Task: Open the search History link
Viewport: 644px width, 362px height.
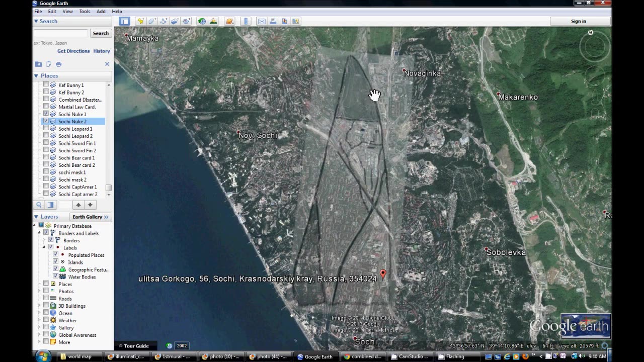Action: coord(101,51)
